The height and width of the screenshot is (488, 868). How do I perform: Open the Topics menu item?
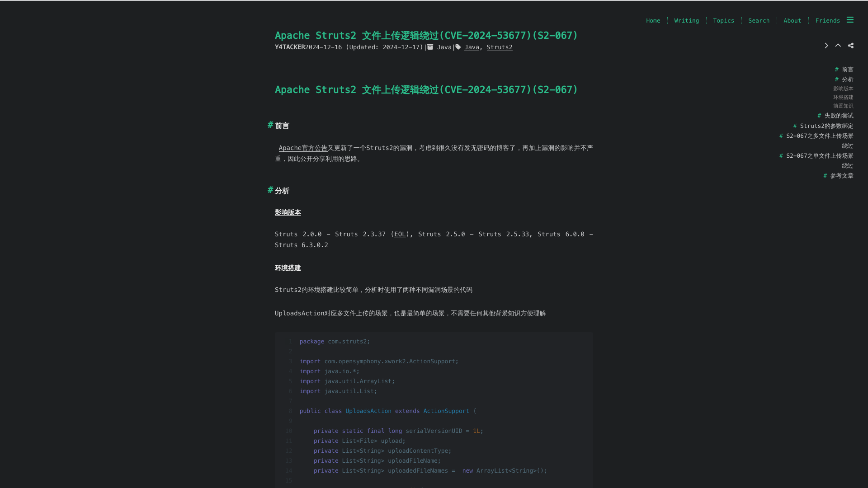724,20
